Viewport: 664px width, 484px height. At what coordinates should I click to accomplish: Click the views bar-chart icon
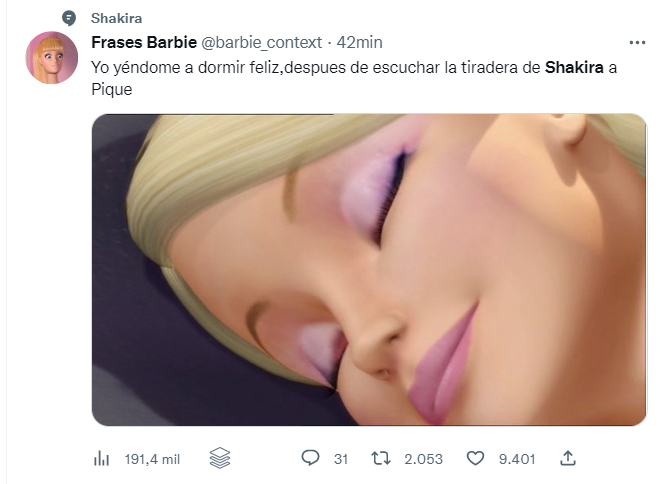101,459
